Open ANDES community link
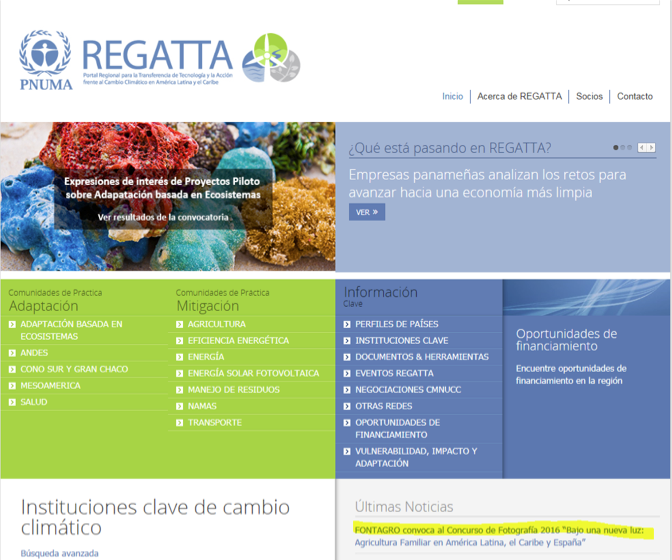The width and height of the screenshot is (672, 560). (x=34, y=353)
